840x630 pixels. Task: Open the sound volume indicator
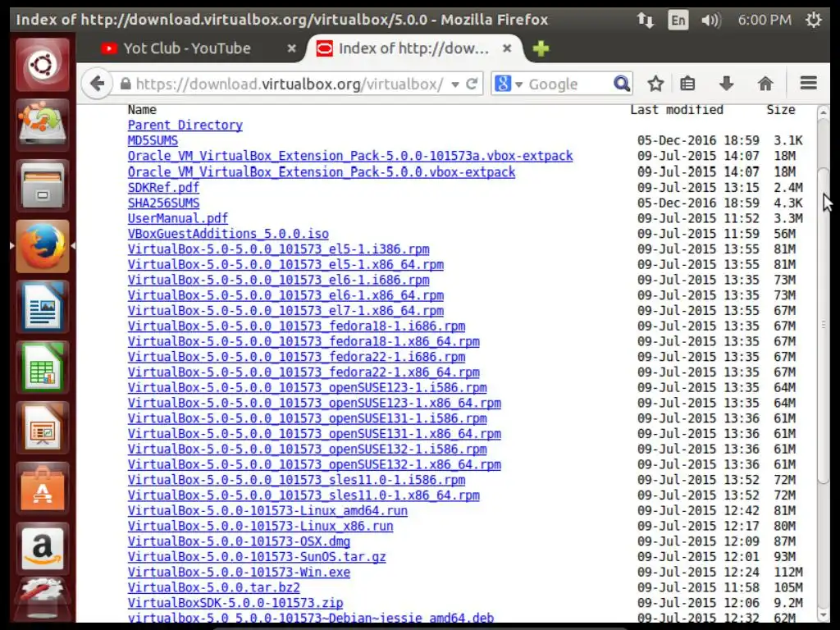pos(711,21)
